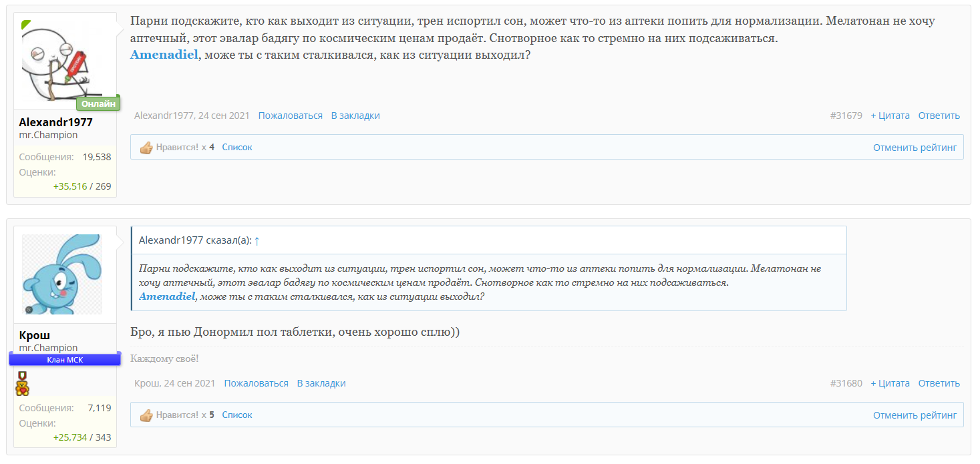Open permalink #31680
Image resolution: width=980 pixels, height=464 pixels.
[846, 383]
